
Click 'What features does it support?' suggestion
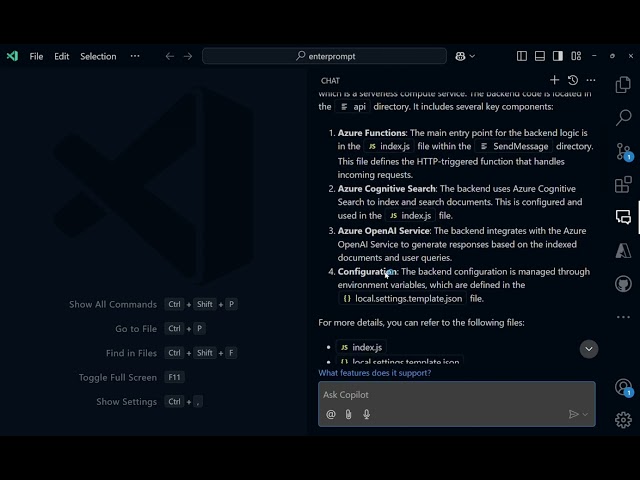click(x=375, y=373)
